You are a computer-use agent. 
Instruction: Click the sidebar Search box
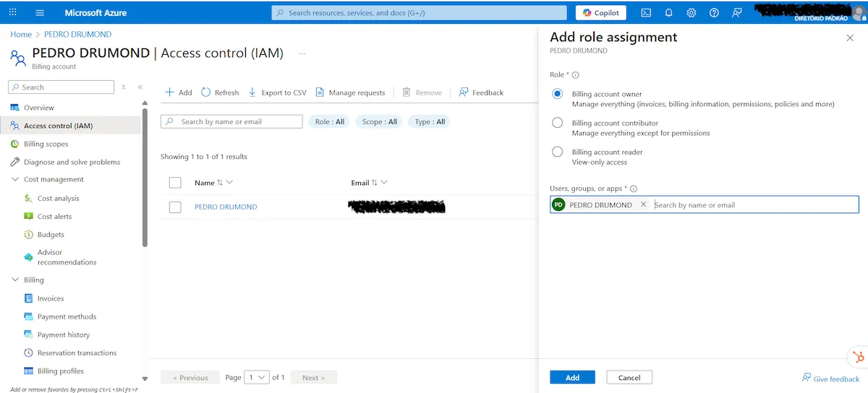click(x=61, y=87)
